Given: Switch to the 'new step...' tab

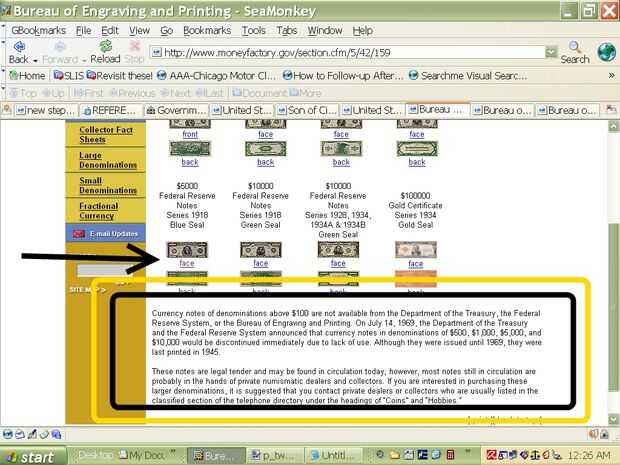Looking at the screenshot, I should point(45,110).
